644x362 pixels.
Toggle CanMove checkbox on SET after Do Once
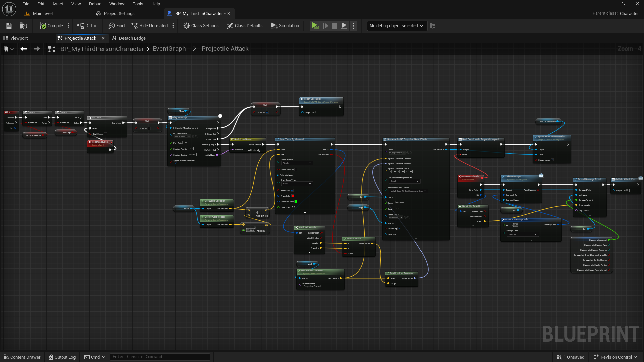pyautogui.click(x=149, y=128)
